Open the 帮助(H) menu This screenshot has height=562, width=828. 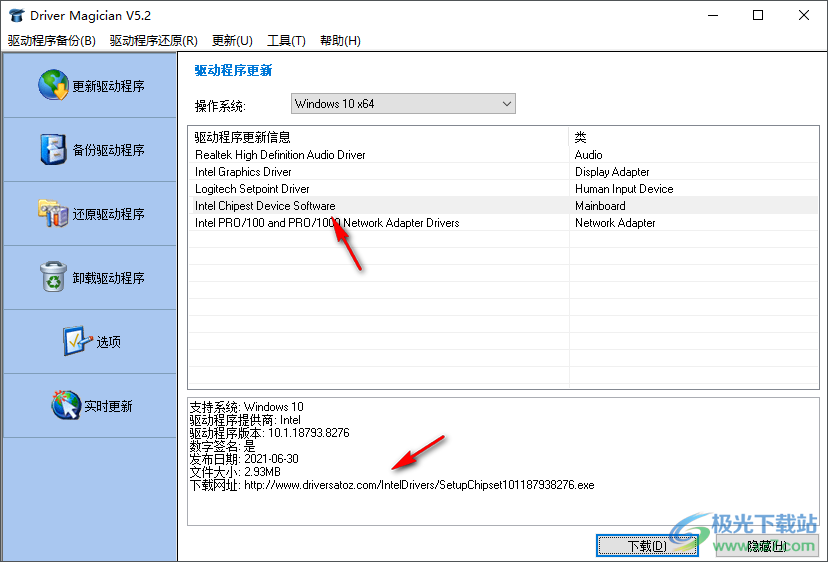click(x=341, y=41)
